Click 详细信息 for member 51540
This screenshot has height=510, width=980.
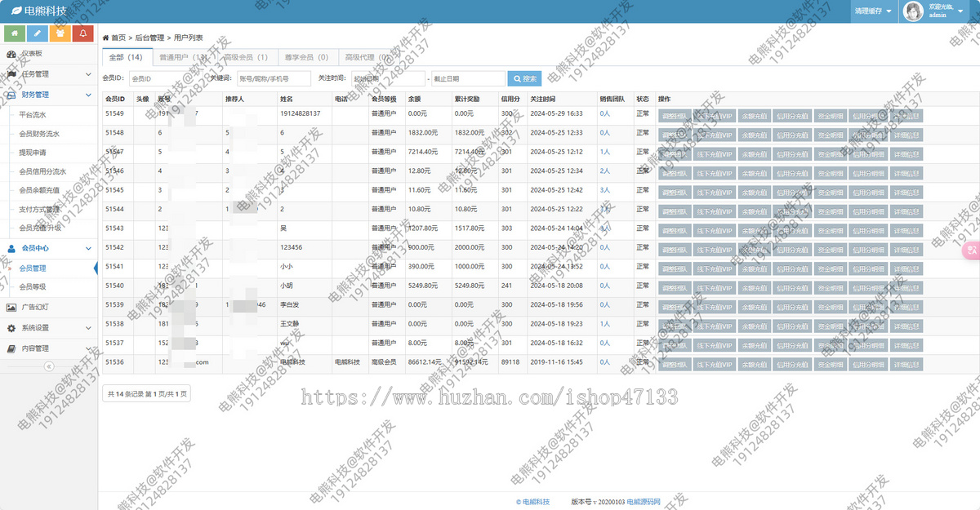pyautogui.click(x=906, y=287)
